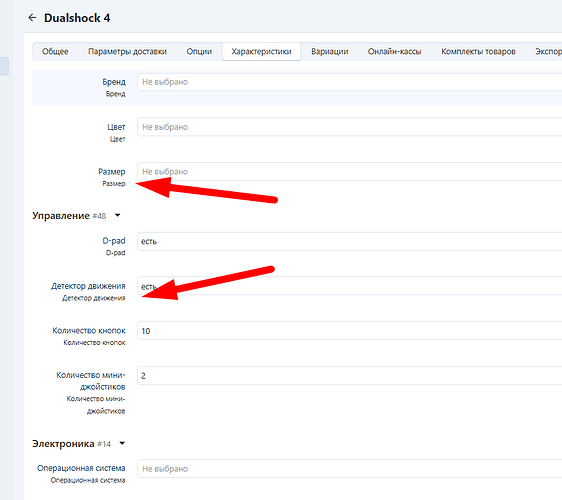Image resolution: width=562 pixels, height=500 pixels.
Task: Open the Онлайн-кассы tab
Action: click(x=394, y=52)
